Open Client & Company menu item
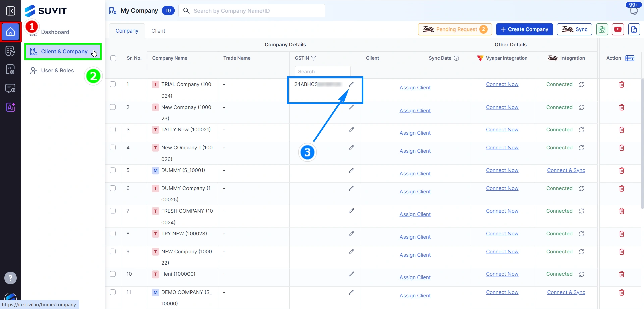644x309 pixels. [63, 51]
